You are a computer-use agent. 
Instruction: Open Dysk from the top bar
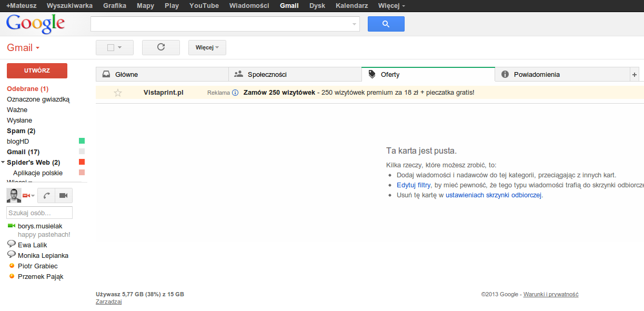(x=317, y=6)
